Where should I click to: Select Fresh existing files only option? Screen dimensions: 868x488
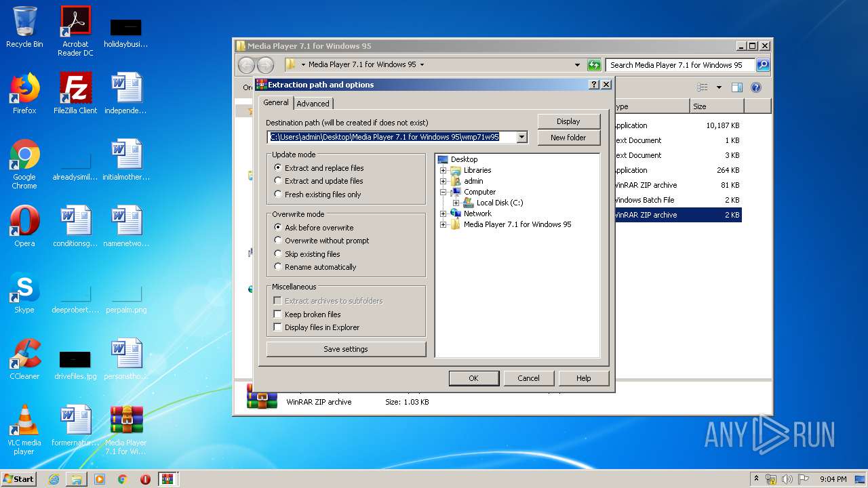(x=317, y=195)
